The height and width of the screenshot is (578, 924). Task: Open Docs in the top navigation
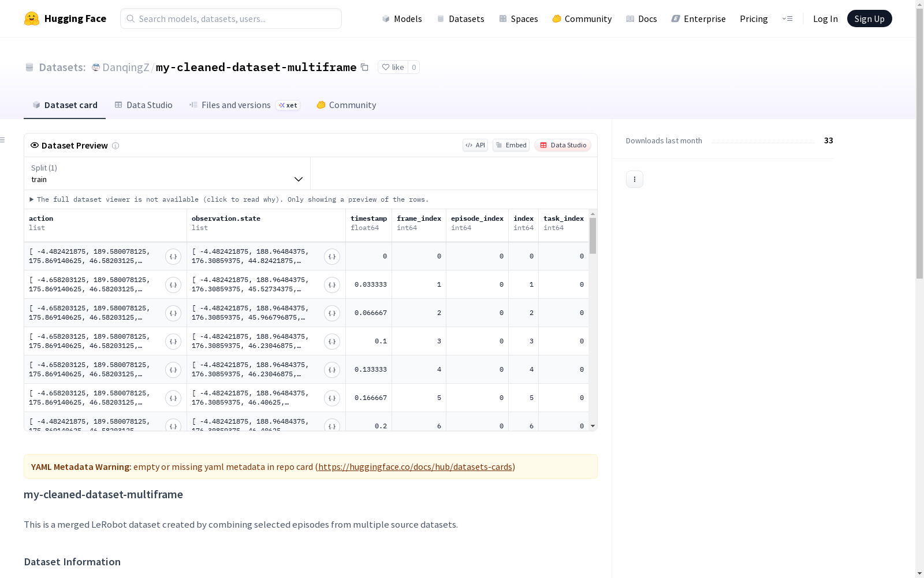[642, 18]
